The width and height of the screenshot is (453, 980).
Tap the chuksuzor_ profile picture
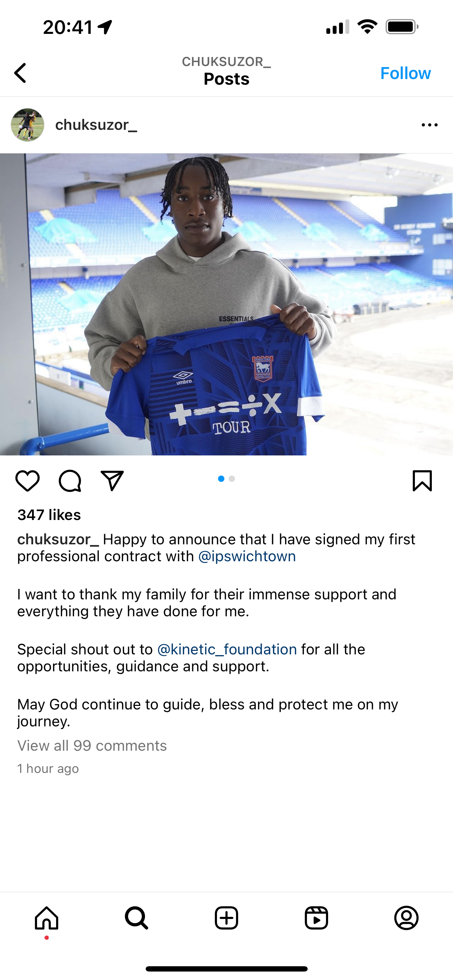(28, 125)
